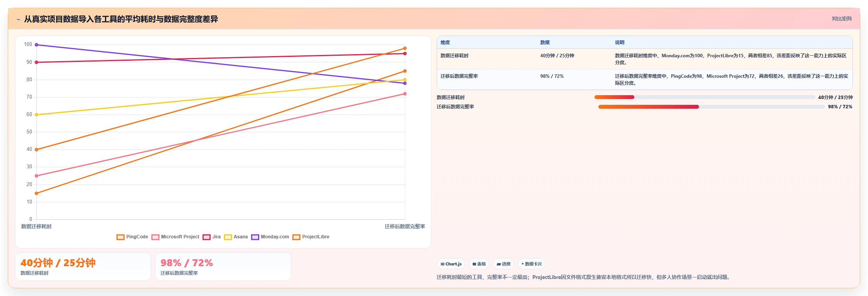Click PingCode data point at 98
The height and width of the screenshot is (296, 868).
click(x=405, y=48)
